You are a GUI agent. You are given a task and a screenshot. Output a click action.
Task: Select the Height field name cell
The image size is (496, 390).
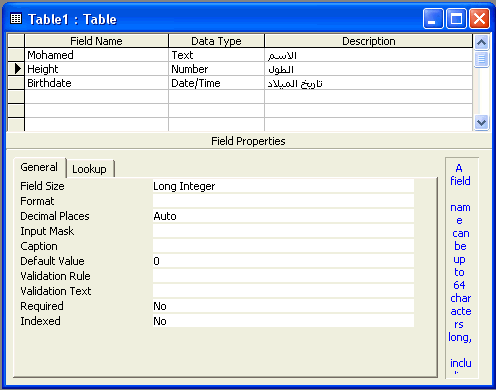[96, 69]
